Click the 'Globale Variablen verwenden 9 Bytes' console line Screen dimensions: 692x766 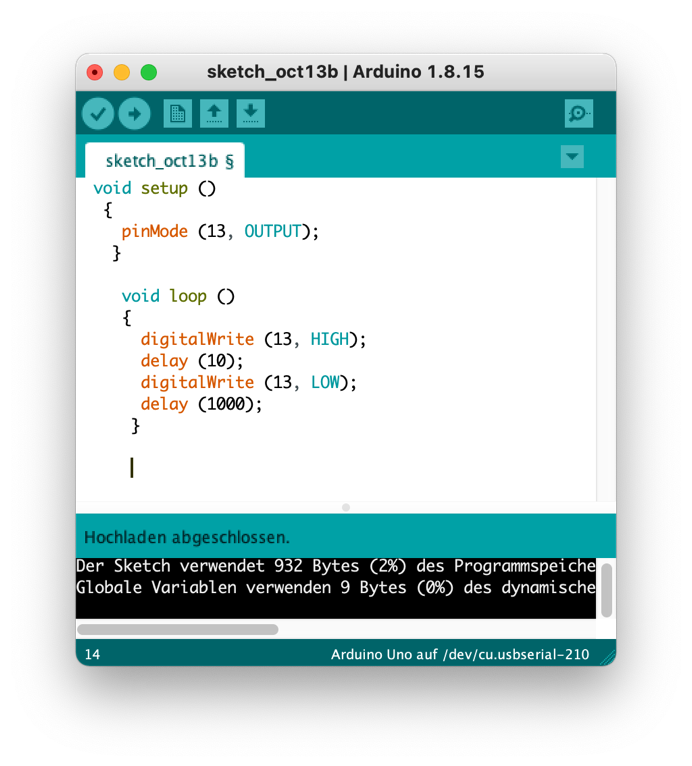pyautogui.click(x=336, y=587)
